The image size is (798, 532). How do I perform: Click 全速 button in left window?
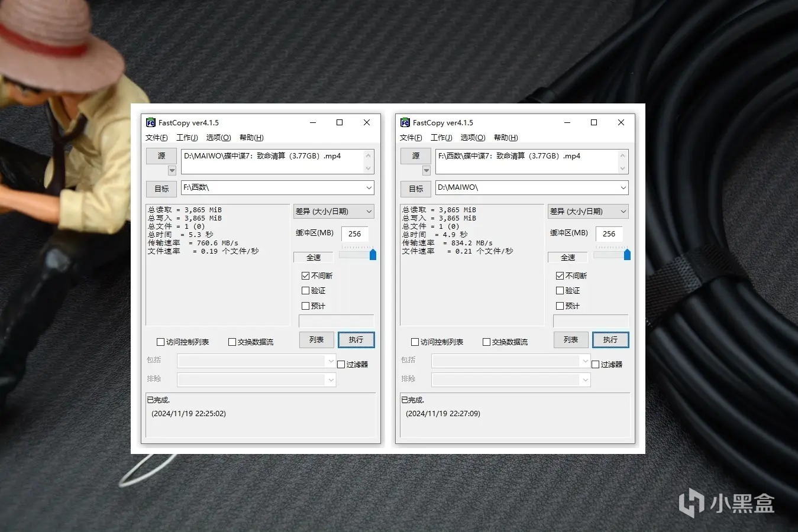[x=314, y=258]
